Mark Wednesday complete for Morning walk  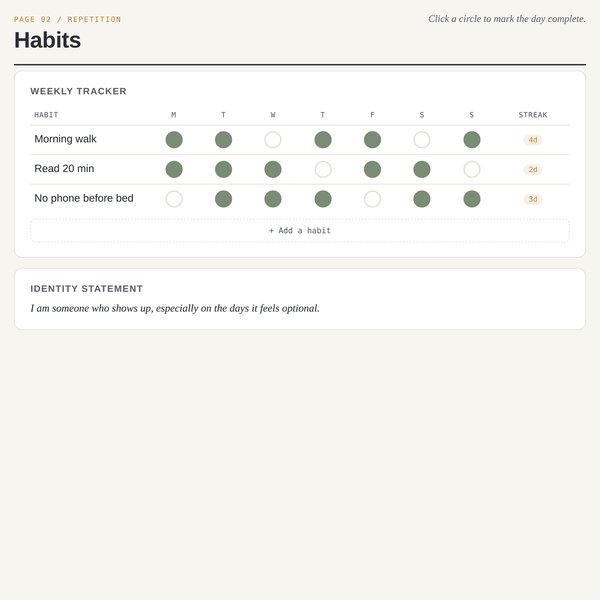click(x=273, y=140)
